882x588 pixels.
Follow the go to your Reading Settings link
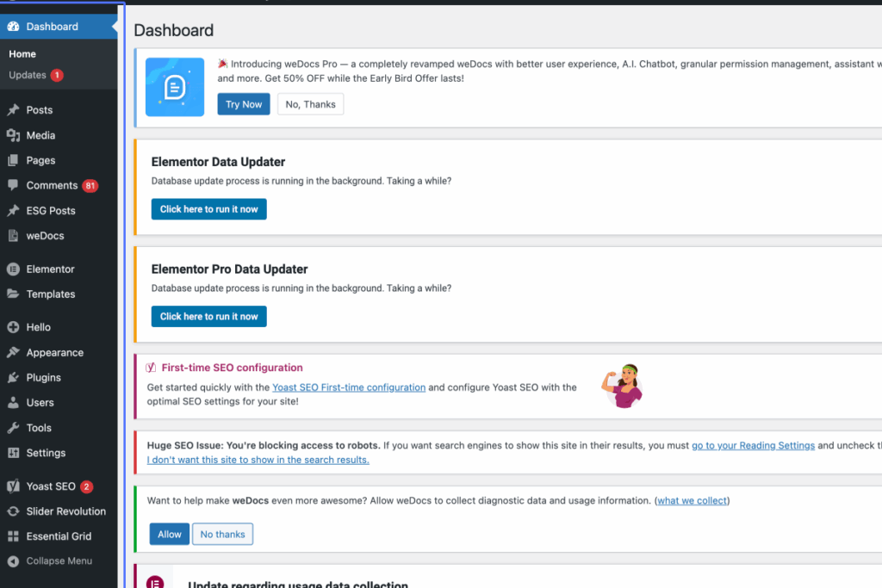click(753, 445)
